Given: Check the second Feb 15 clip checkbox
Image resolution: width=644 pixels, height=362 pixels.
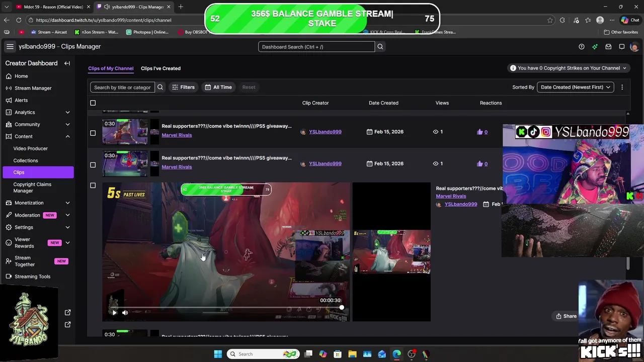Looking at the screenshot, I should tap(93, 164).
